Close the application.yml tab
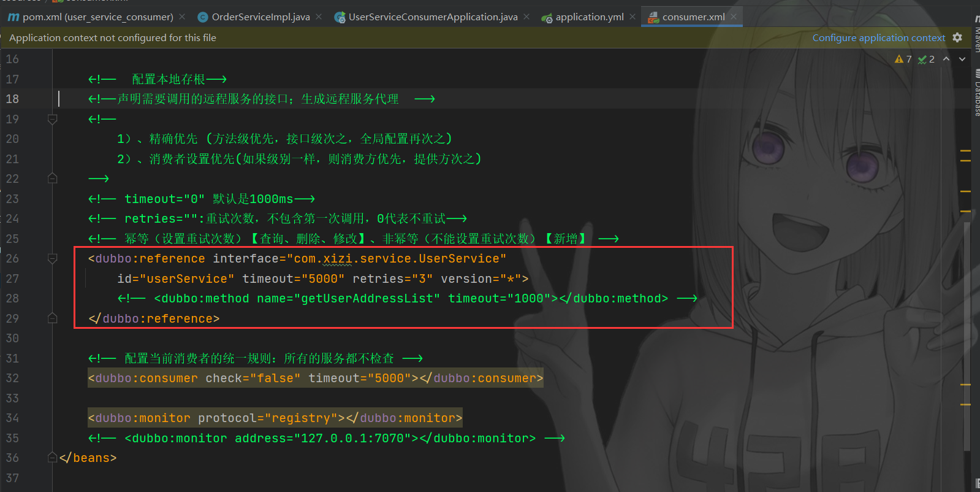 coord(632,17)
